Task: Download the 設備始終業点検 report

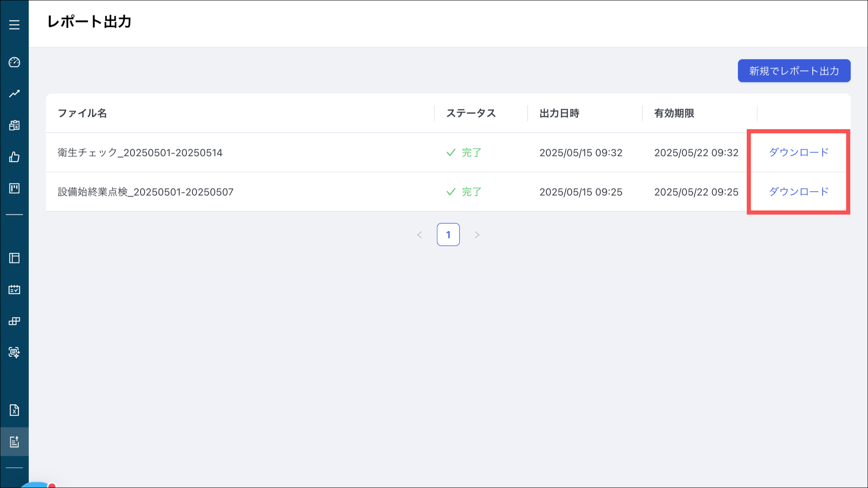Action: (798, 192)
